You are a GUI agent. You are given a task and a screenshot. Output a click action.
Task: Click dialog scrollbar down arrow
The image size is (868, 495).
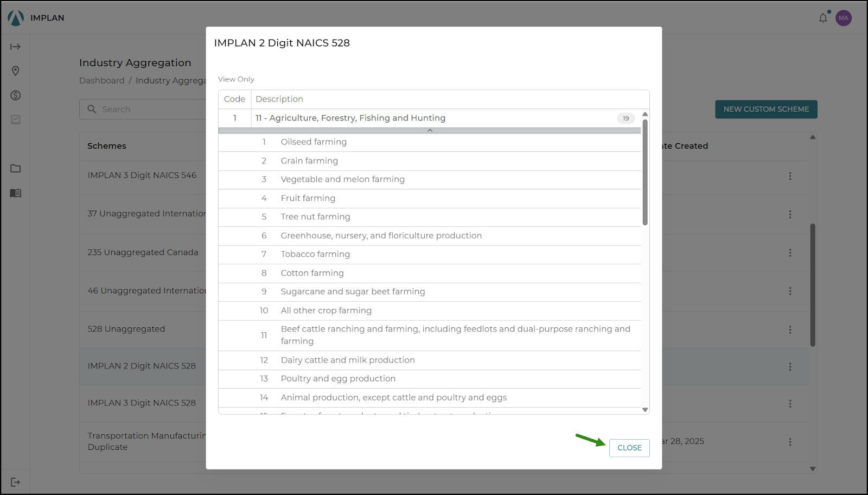645,410
